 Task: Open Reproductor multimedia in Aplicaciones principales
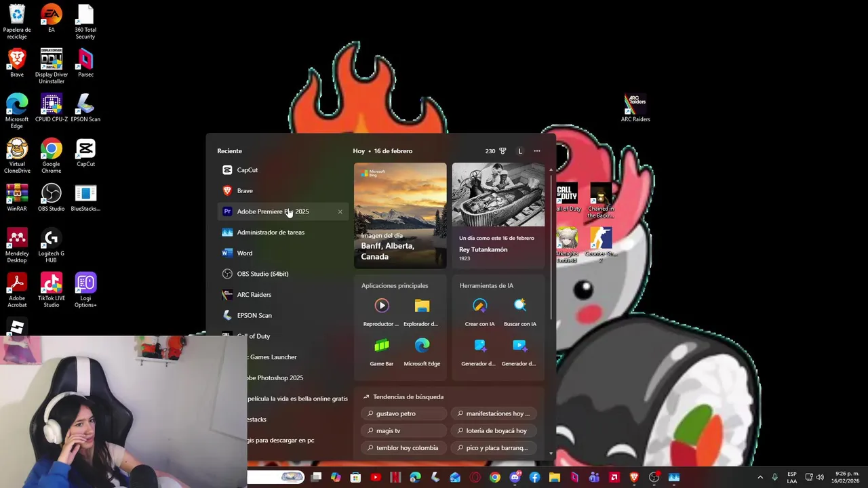[x=381, y=312]
